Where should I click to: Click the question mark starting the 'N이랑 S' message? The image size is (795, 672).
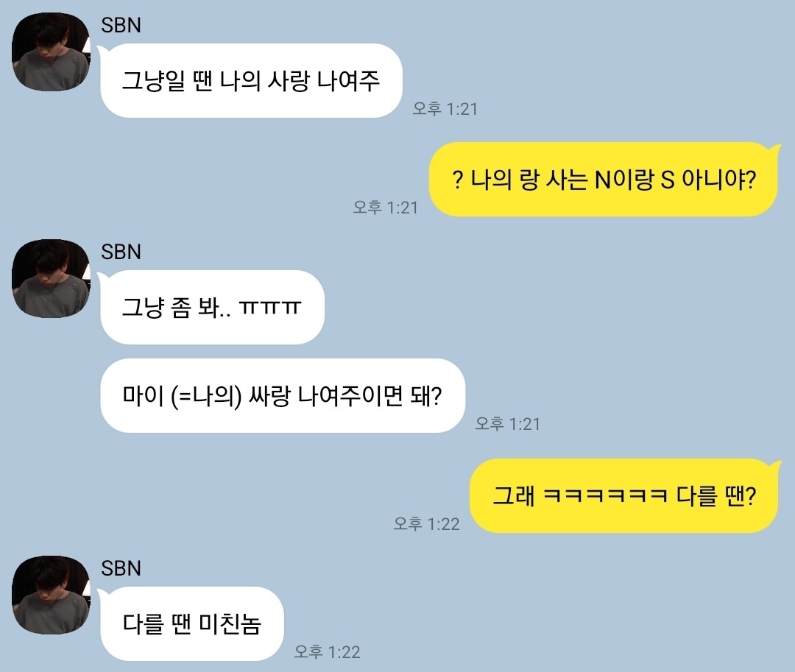pos(457,180)
